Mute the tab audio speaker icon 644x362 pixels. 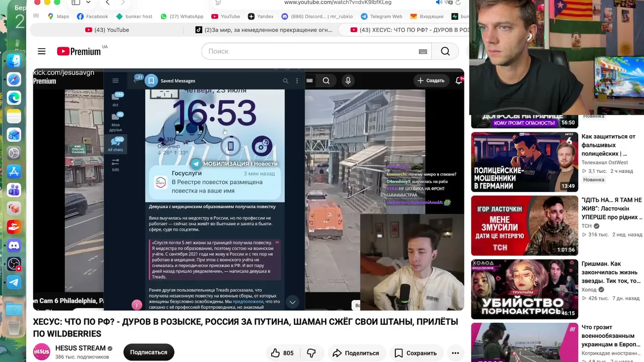pos(439,3)
